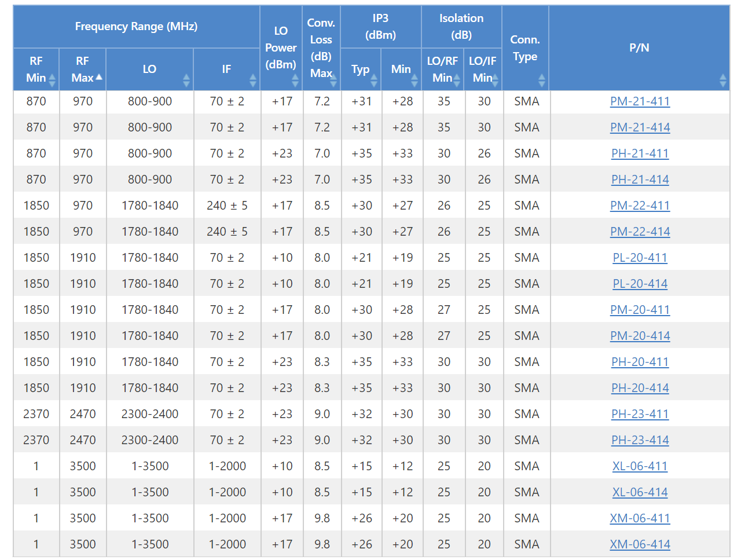Click the Frequency Range (MHz) header

(137, 27)
